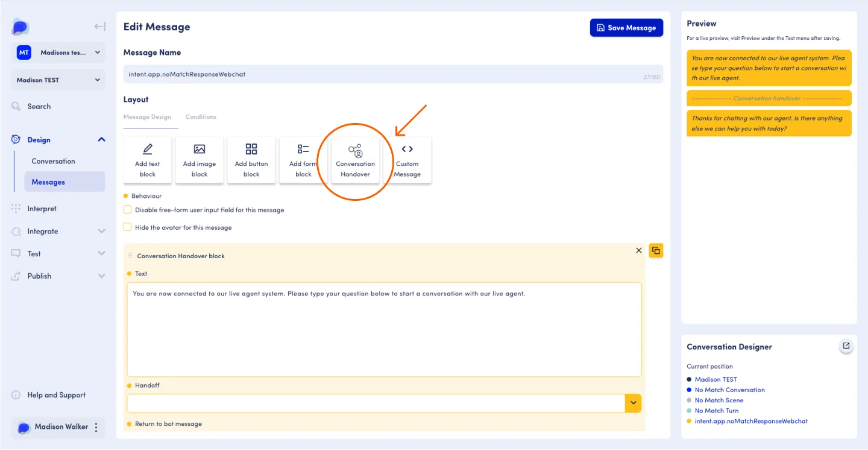This screenshot has width=868, height=450.
Task: Follow the No Match Turn link
Action: tap(716, 410)
